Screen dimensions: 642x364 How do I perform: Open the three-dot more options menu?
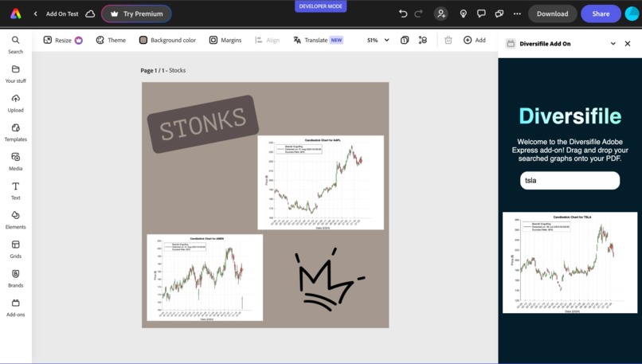click(x=517, y=14)
